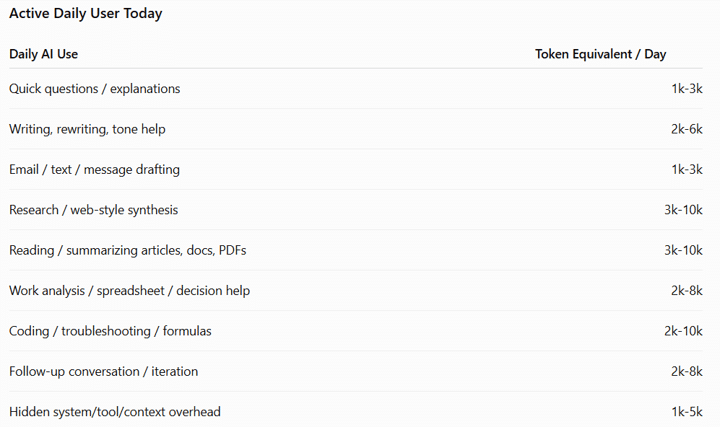
Task: Click the 1k-3k value for Email drafting
Action: 687,169
